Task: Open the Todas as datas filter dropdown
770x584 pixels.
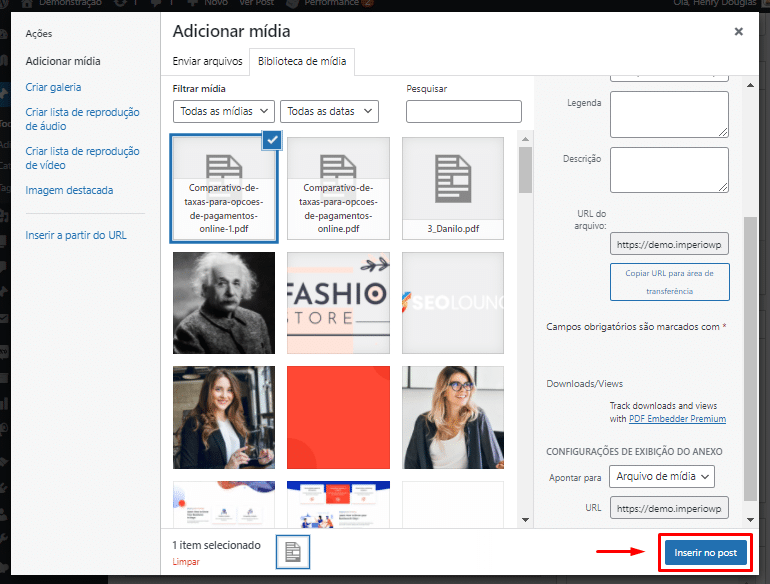Action: click(329, 111)
